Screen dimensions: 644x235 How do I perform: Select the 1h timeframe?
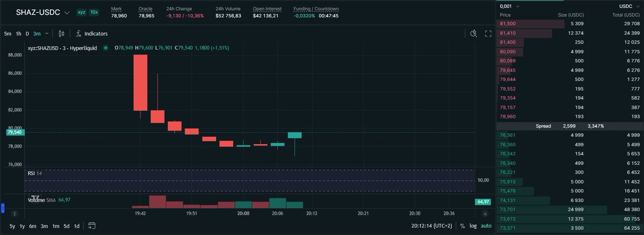pyautogui.click(x=18, y=34)
